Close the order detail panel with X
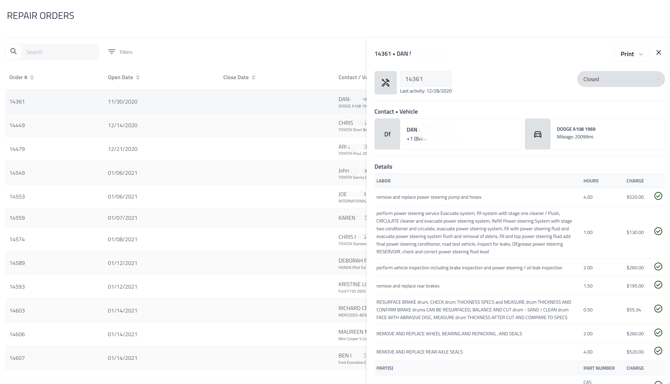The width and height of the screenshot is (670, 384). (658, 53)
